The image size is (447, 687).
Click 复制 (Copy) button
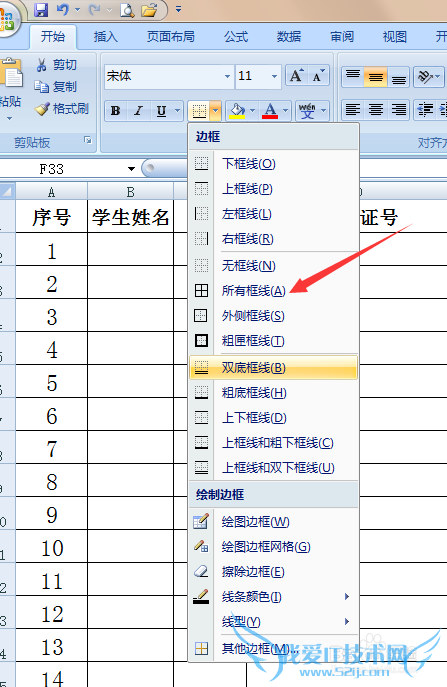coord(57,87)
